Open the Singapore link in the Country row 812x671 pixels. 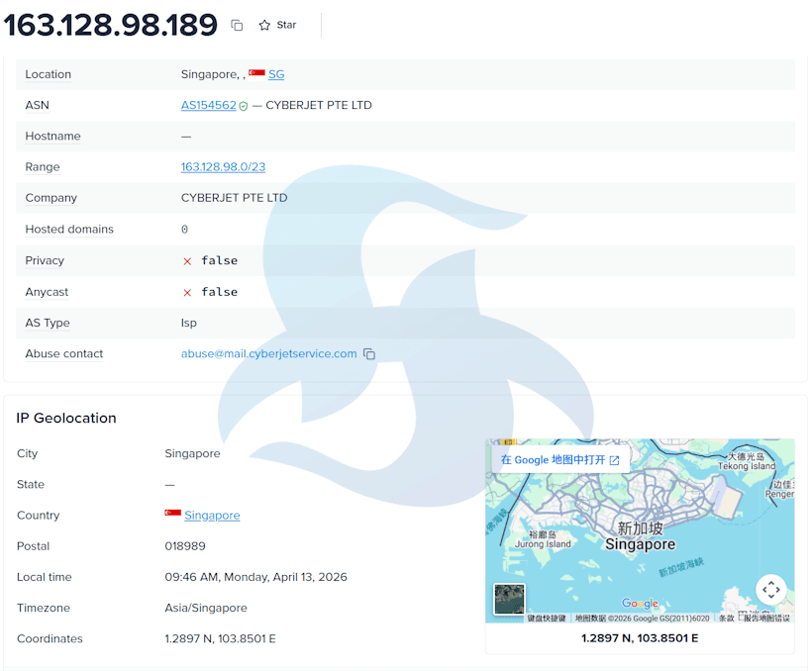pos(212,516)
